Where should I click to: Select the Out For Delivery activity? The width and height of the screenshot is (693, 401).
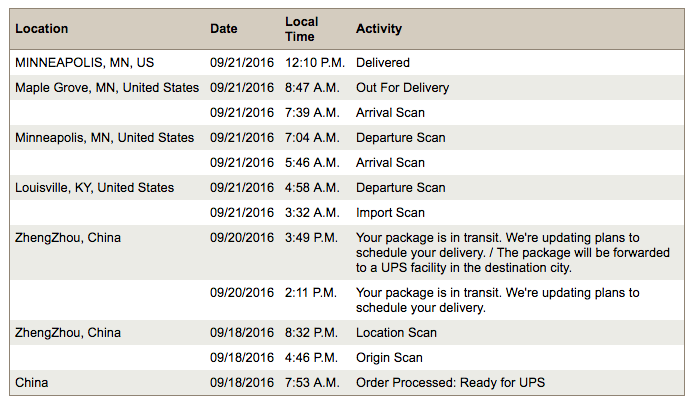point(402,88)
